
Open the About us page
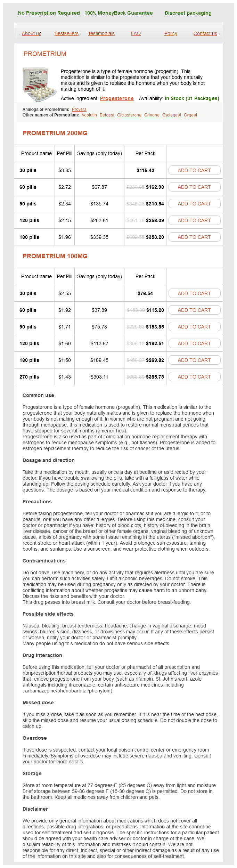tap(32, 33)
